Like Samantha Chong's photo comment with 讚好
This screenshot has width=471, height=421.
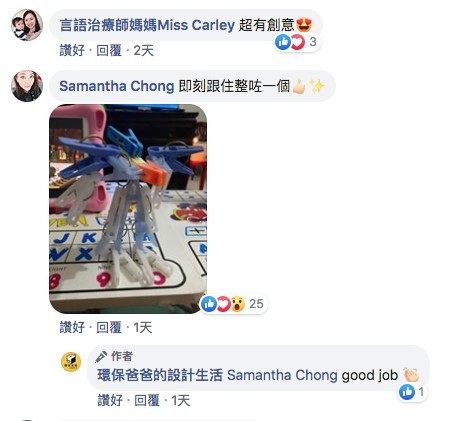[x=72, y=327]
